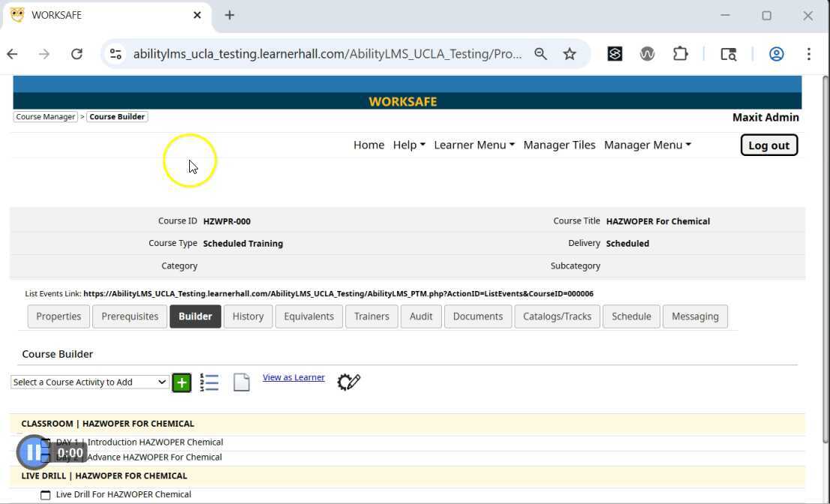Click the calendar icon beside Live Drill
Viewport: 830px width, 504px height.
point(45,495)
